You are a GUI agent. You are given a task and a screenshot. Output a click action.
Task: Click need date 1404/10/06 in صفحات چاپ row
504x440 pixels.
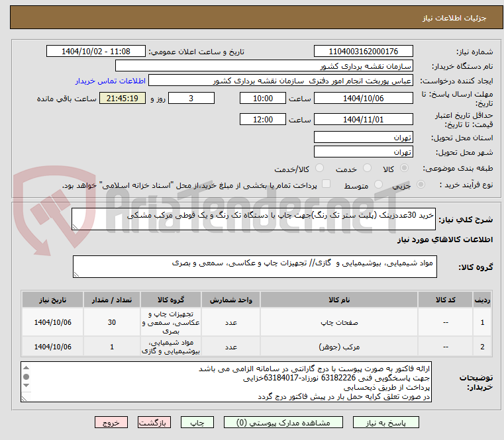(x=53, y=322)
